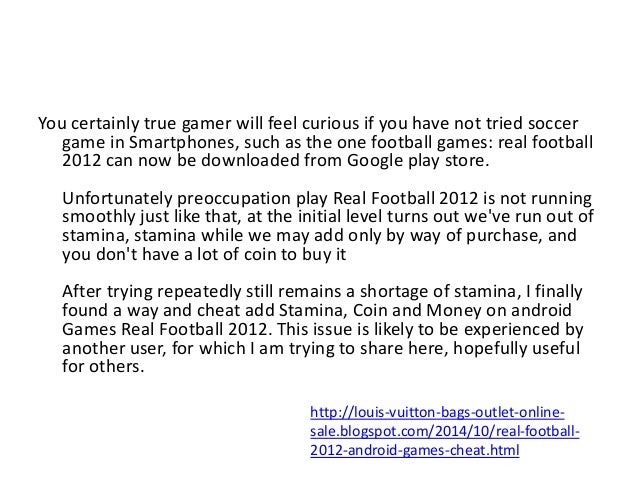Click the phrase 'football games: real football'
This screenshot has width=638, height=479.
pos(482,143)
